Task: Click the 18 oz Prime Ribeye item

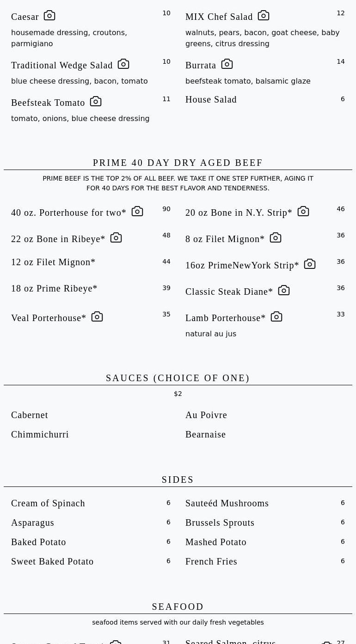Action: pos(54,289)
